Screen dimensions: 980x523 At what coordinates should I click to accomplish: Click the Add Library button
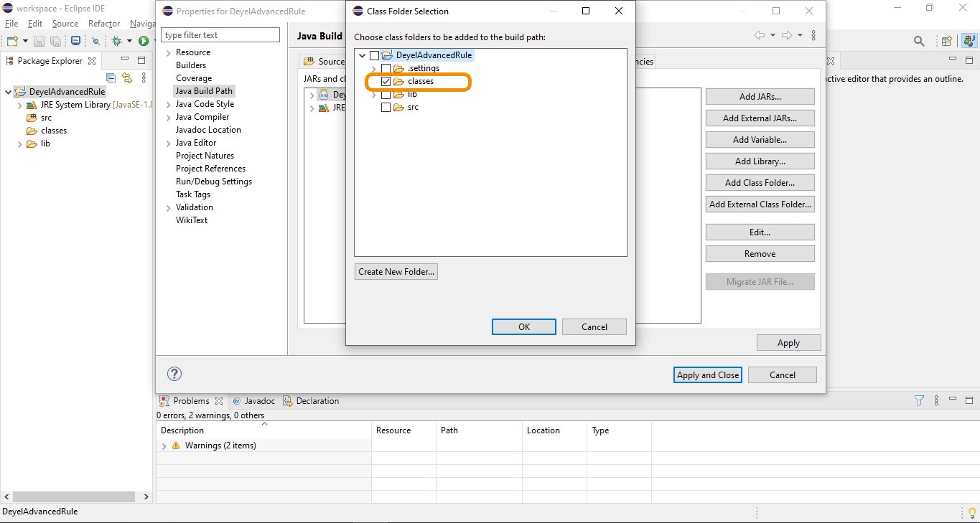[x=760, y=161]
